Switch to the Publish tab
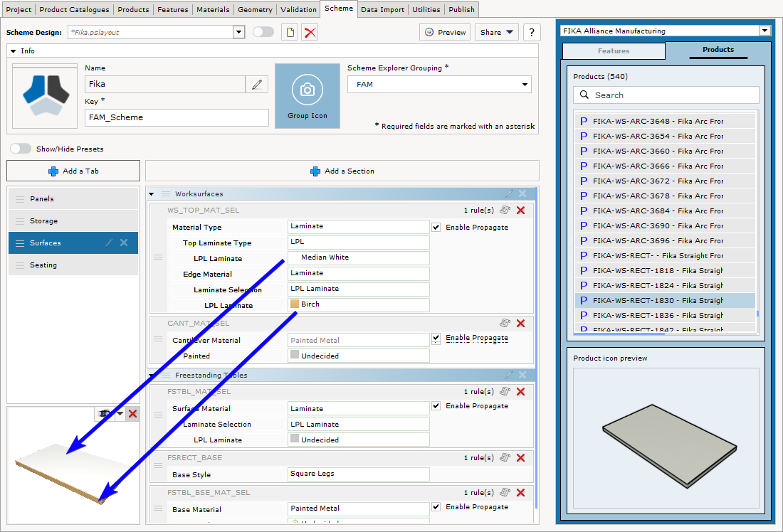 [x=461, y=9]
